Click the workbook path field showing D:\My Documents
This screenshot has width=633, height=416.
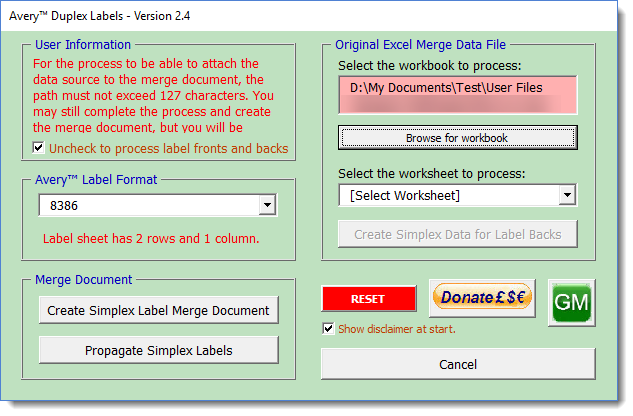click(458, 95)
